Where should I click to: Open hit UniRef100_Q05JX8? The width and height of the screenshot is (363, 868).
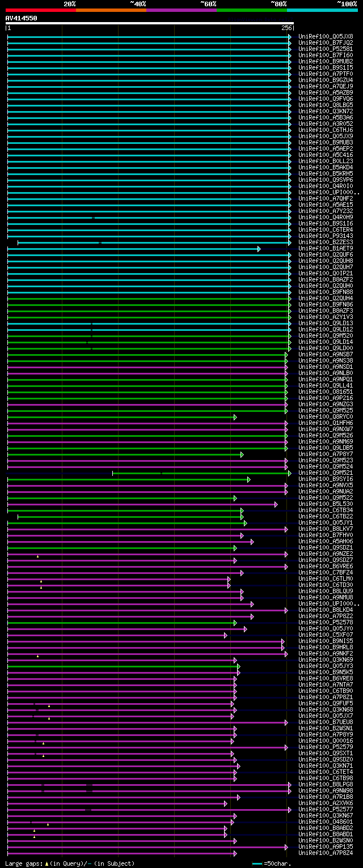(326, 36)
